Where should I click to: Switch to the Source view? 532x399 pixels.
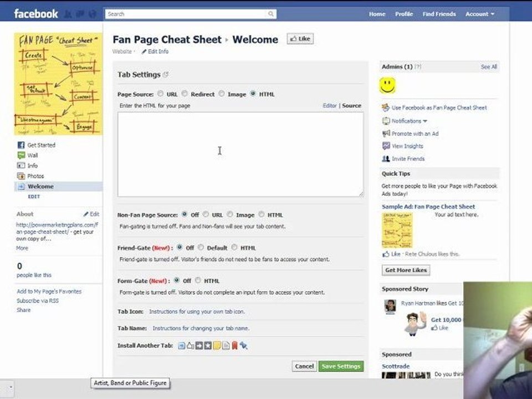click(351, 105)
